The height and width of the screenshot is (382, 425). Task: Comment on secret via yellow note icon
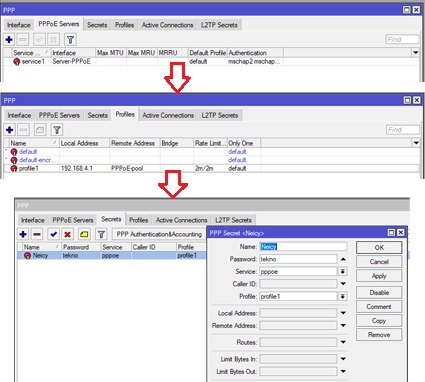[84, 234]
